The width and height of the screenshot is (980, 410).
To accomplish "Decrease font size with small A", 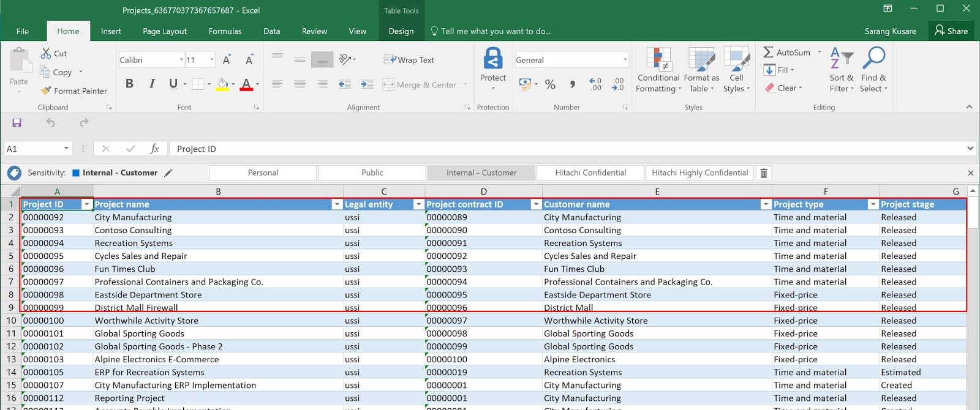I will (x=249, y=59).
